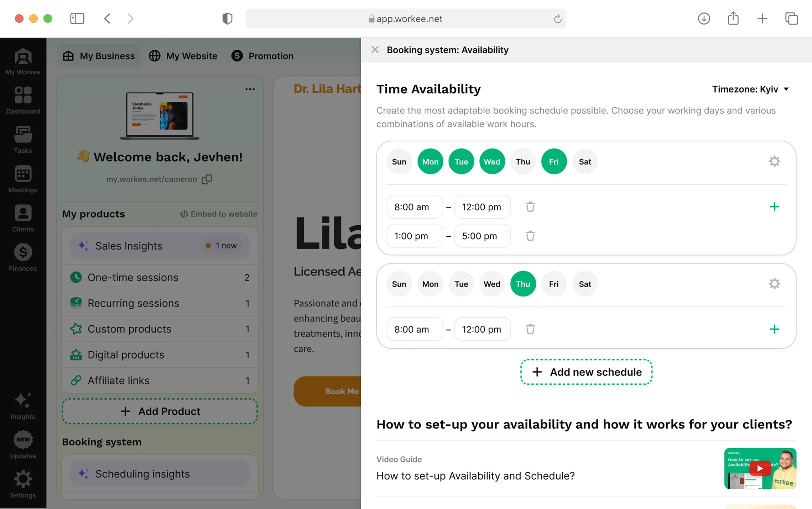Close the Booking system Availability panel
Screen dimensions: 812x509
375,50
